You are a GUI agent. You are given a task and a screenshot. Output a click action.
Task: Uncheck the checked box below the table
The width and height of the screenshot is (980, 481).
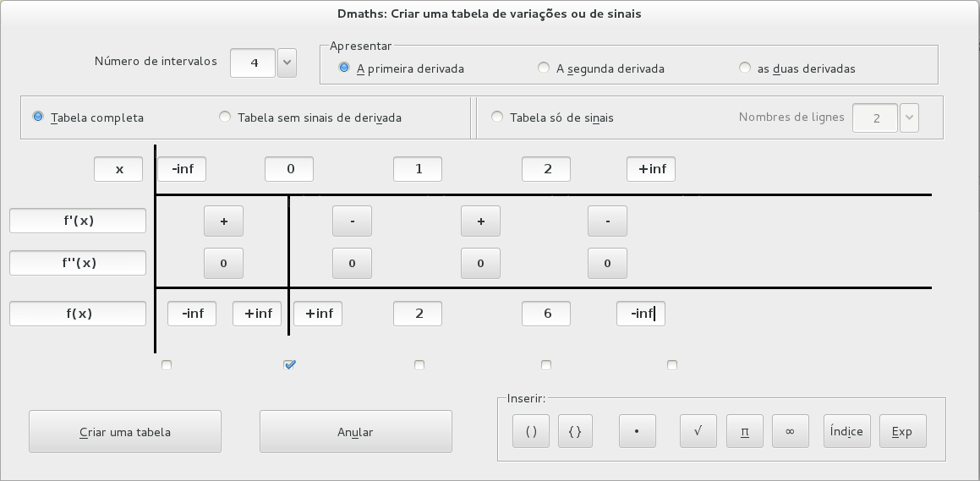[290, 365]
